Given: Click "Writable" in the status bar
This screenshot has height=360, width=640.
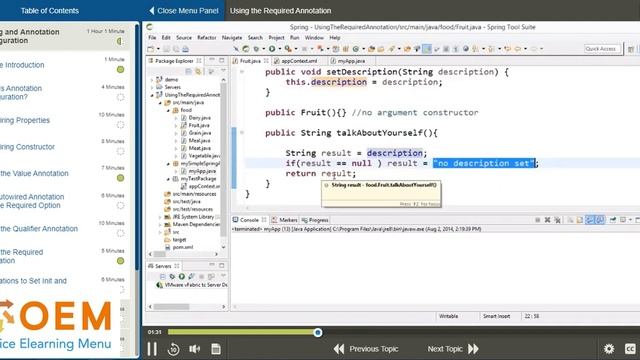Looking at the screenshot, I should 448,316.
